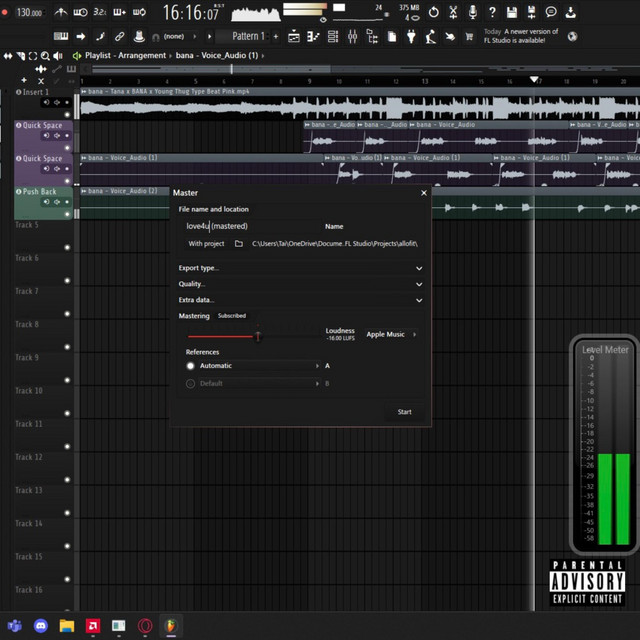Screen dimensions: 640x640
Task: Click the folder icon beside With project
Action: (239, 244)
